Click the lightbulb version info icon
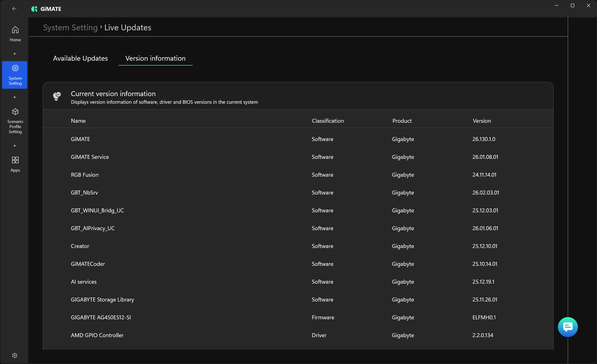 [x=57, y=96]
